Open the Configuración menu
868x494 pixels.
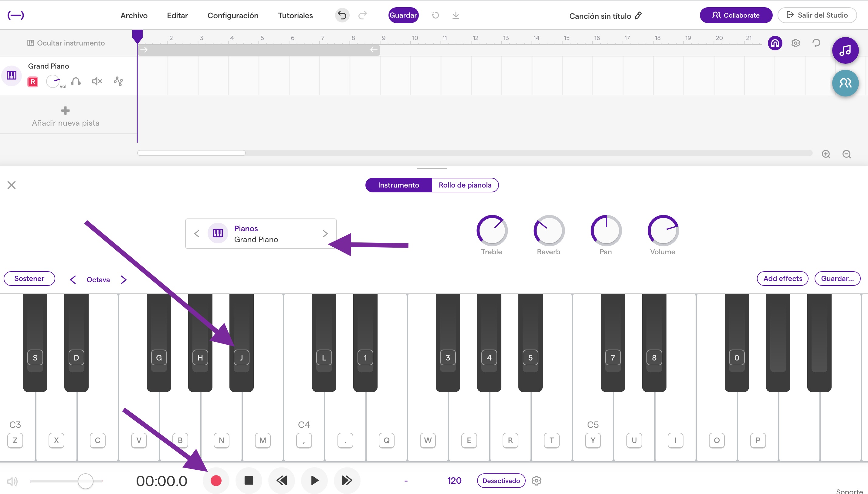[x=233, y=15]
